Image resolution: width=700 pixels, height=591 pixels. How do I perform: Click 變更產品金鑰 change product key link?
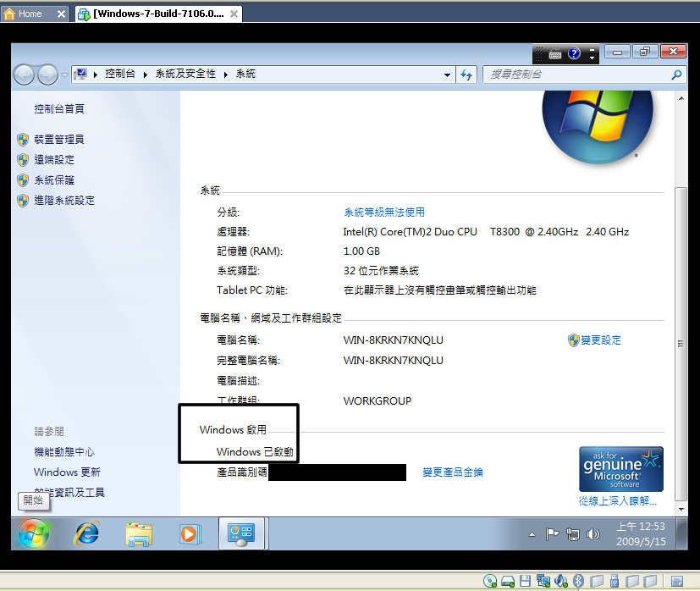point(453,472)
